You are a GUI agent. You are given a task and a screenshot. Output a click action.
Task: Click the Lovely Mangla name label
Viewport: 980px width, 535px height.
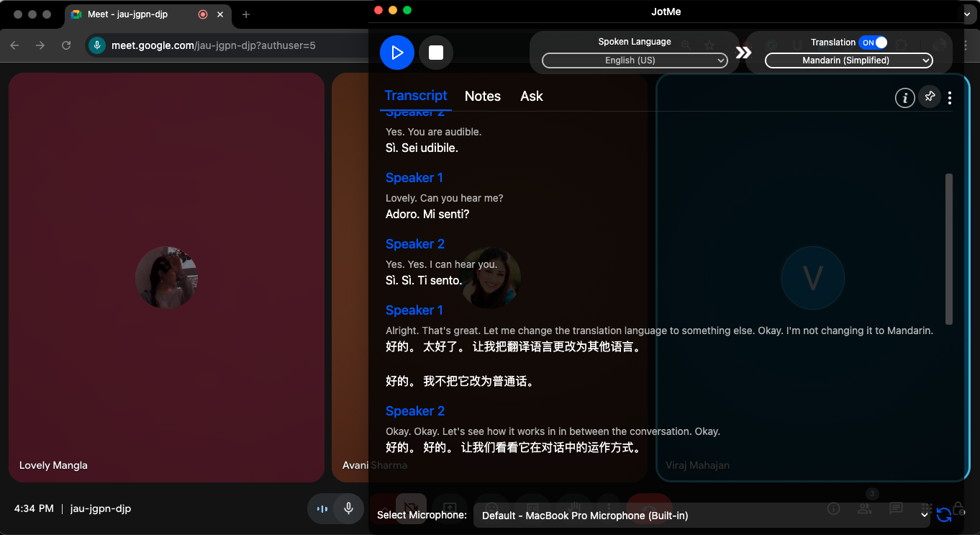(x=53, y=465)
